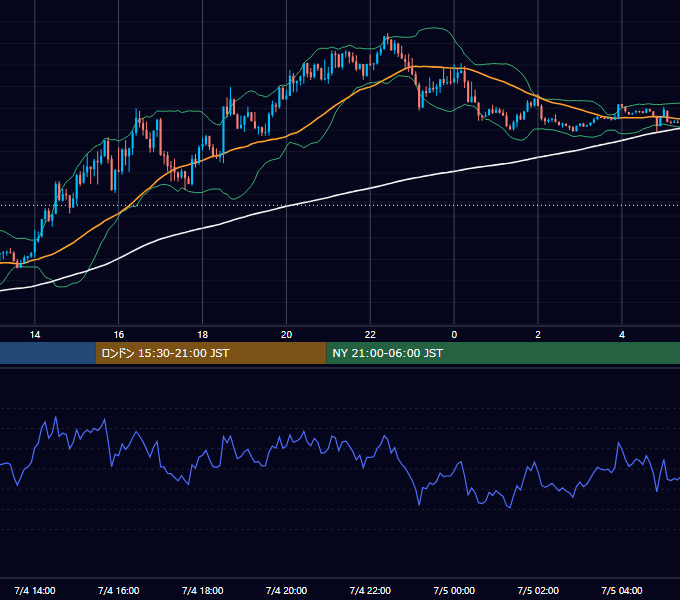Viewport: 680px width, 600px height.
Task: Select the ロンドン 15:30-21:00 JST session bar
Action: coord(211,353)
